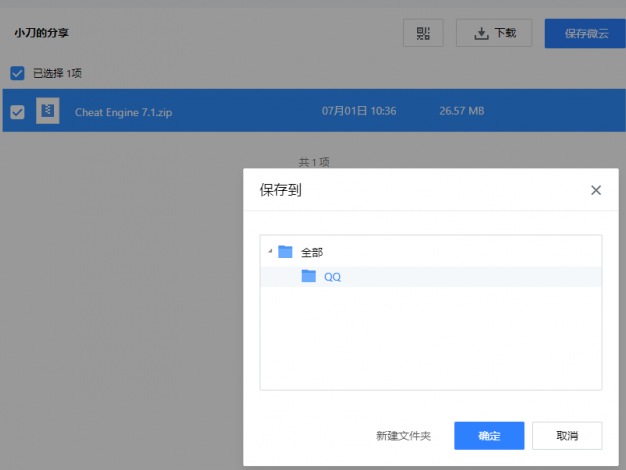Click the 共 1 项 count text

click(x=314, y=162)
